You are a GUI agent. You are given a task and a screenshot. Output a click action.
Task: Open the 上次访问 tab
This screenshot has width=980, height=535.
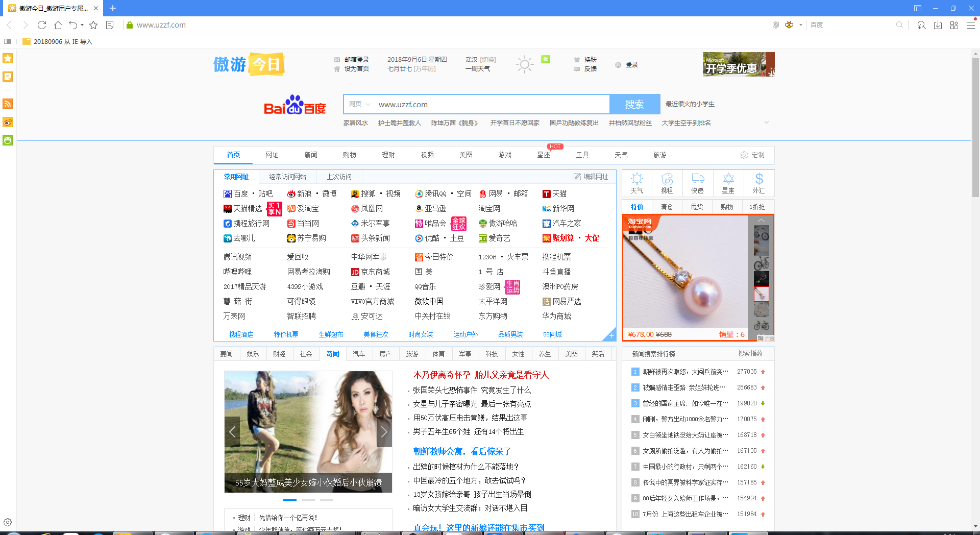339,177
